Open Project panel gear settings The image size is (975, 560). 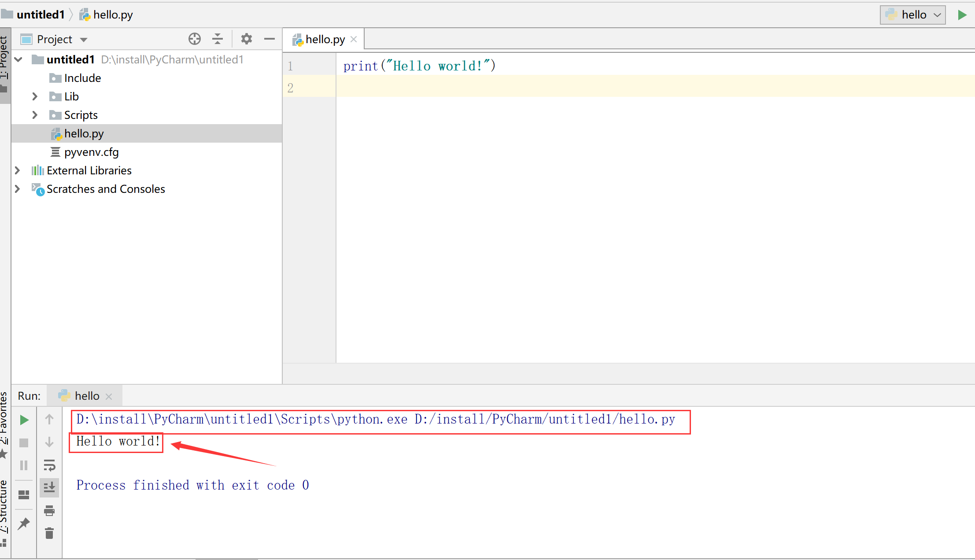[x=246, y=39]
